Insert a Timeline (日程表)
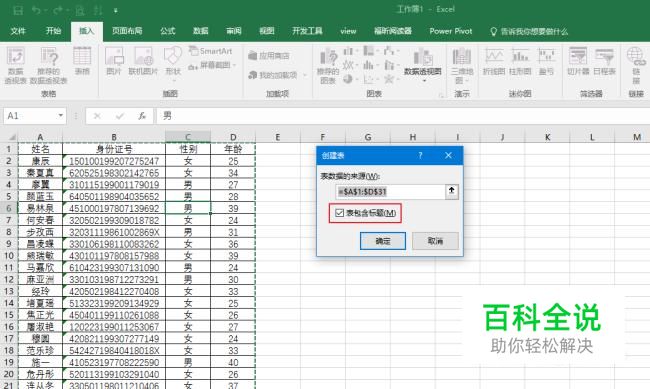The height and width of the screenshot is (389, 650). tap(604, 61)
